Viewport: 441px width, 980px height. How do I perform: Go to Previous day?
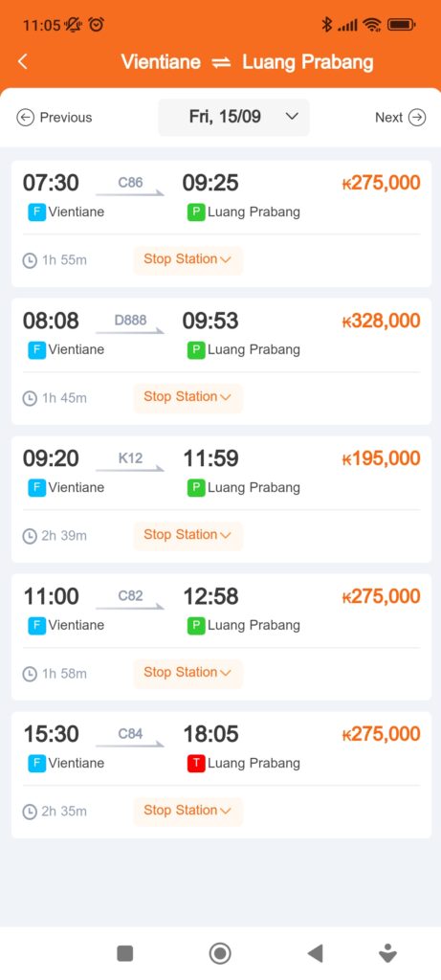click(55, 118)
